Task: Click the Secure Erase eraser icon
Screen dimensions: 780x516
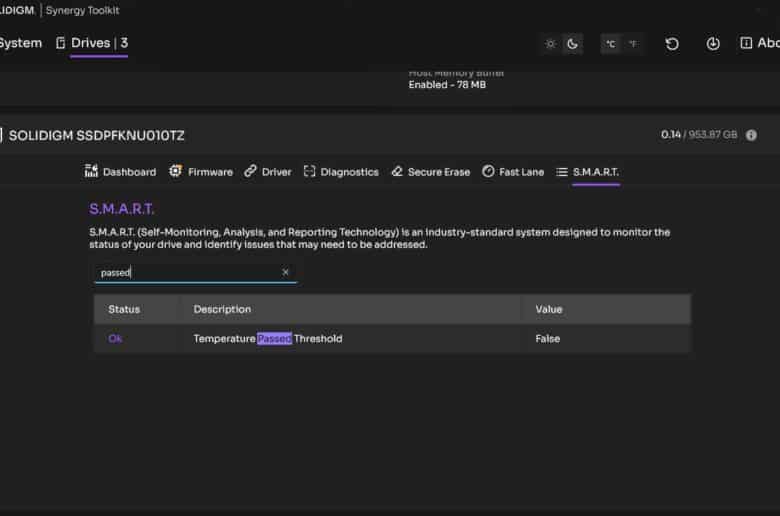Action: tap(397, 171)
